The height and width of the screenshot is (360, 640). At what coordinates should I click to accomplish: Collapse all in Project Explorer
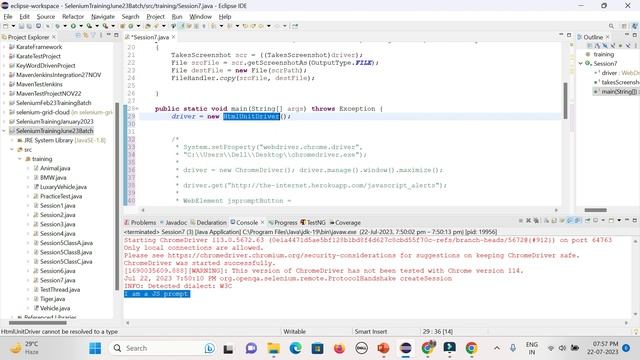click(77, 36)
